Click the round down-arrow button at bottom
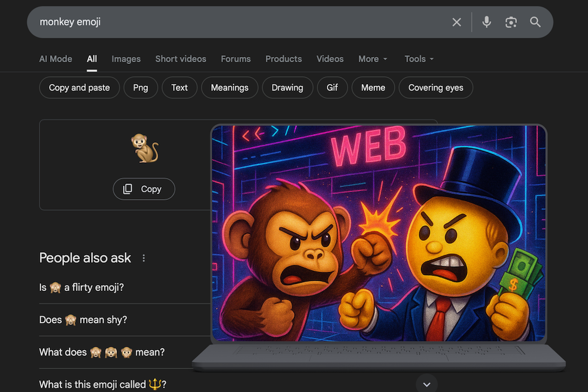The width and height of the screenshot is (588, 392). [x=426, y=384]
